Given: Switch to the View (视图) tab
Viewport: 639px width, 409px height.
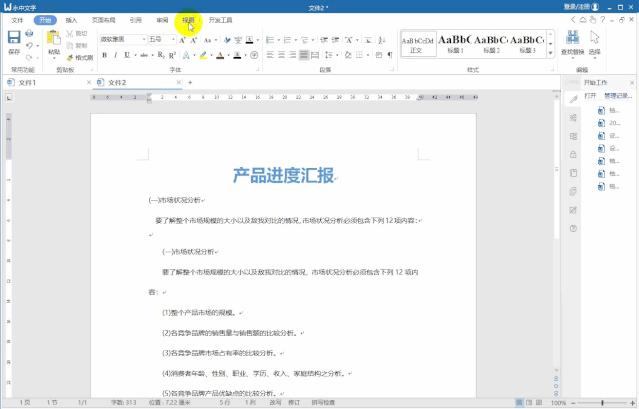Looking at the screenshot, I should [x=188, y=20].
